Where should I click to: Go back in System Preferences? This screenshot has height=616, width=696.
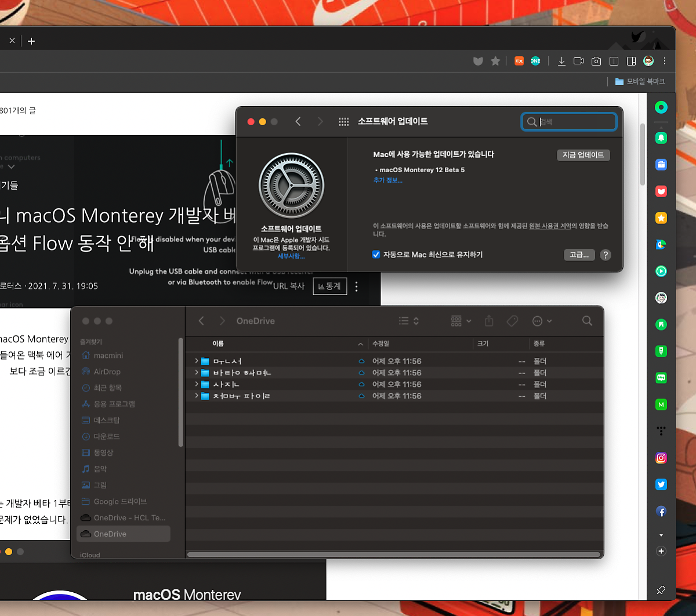tap(298, 122)
